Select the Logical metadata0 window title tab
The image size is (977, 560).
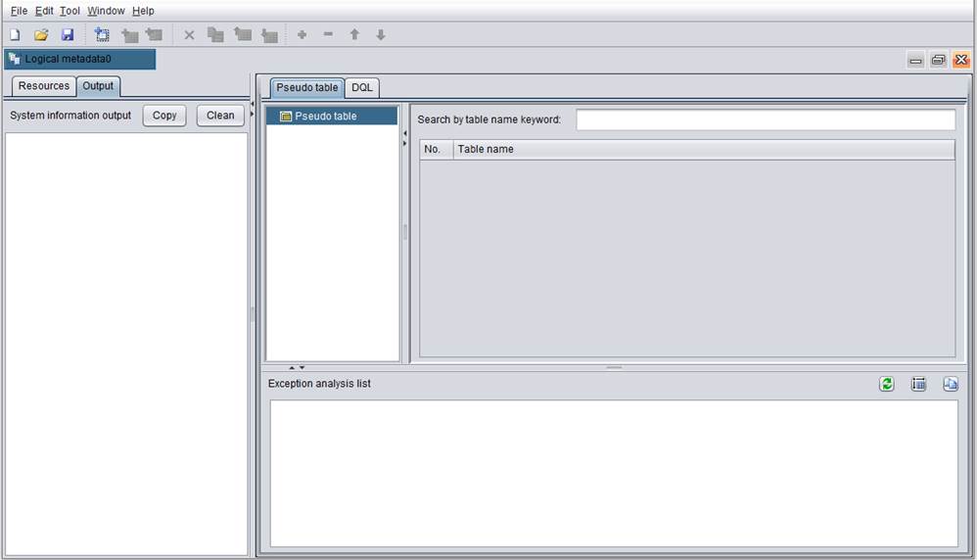click(x=67, y=59)
